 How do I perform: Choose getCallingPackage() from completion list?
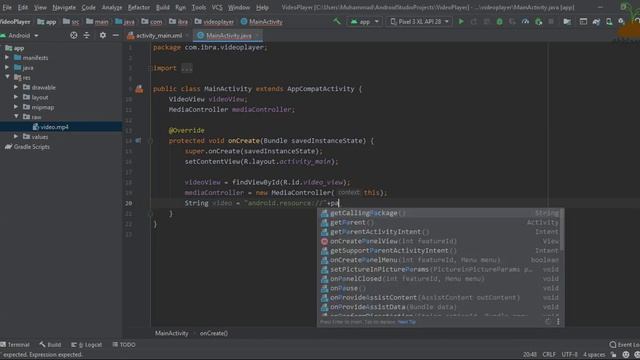(x=440, y=213)
